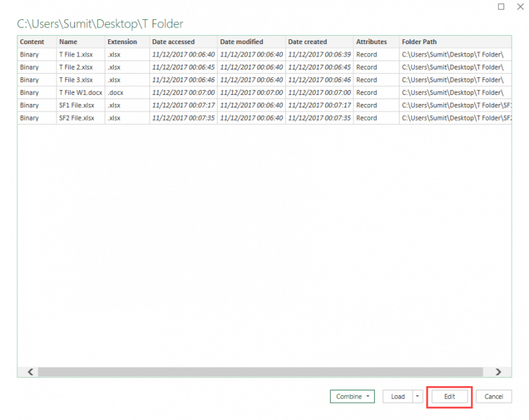Open the Load dropdown arrow
The width and height of the screenshot is (529, 420).
pyautogui.click(x=417, y=397)
